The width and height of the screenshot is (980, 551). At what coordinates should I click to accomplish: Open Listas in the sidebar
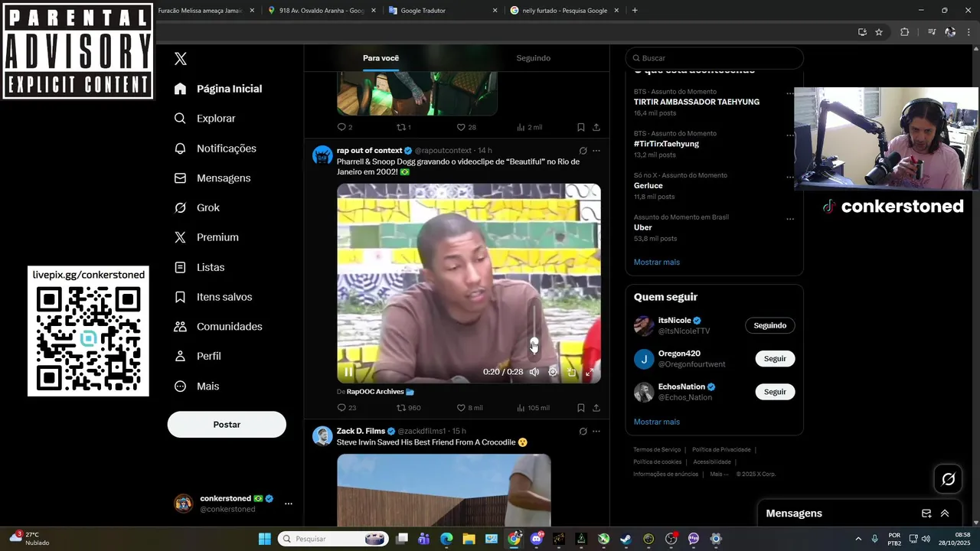[200, 267]
